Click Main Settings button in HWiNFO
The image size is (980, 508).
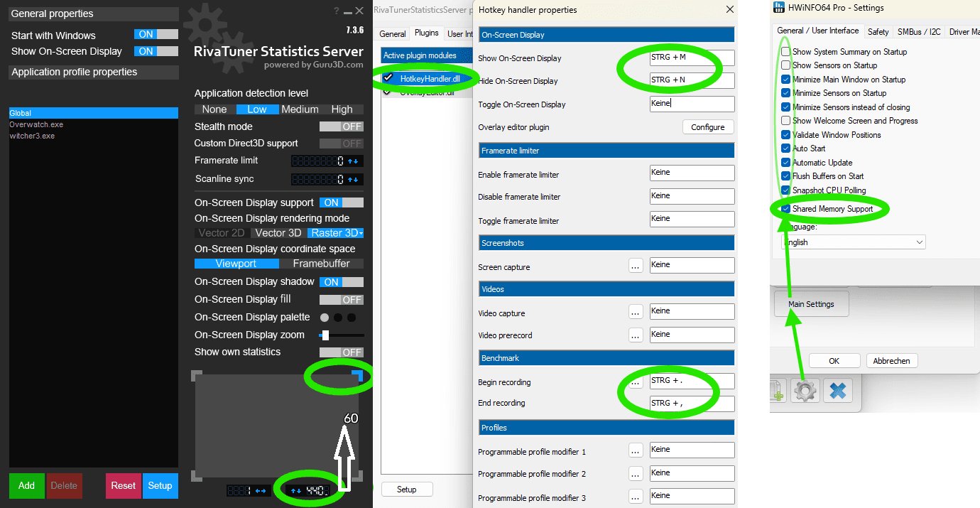[811, 304]
